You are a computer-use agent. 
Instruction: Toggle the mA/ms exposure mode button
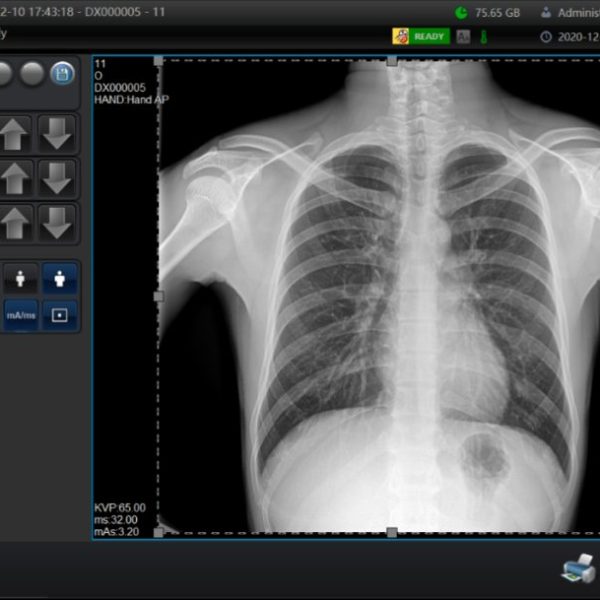point(20,315)
